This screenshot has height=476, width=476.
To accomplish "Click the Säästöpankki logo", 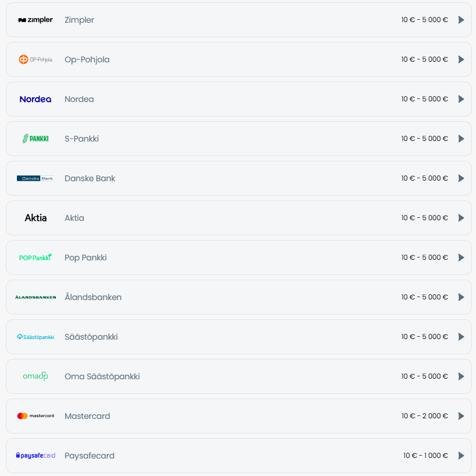I will (36, 337).
